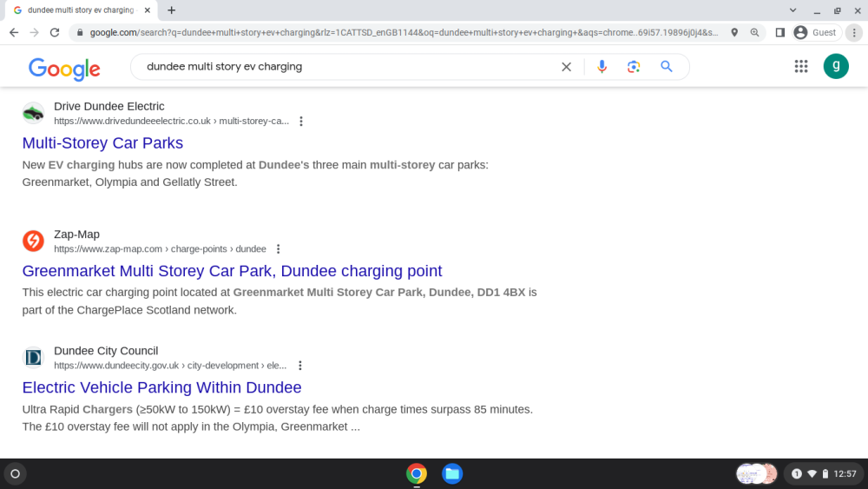Viewport: 868px width, 489px height.
Task: Open more options for Zap-Map result
Action: (x=279, y=249)
